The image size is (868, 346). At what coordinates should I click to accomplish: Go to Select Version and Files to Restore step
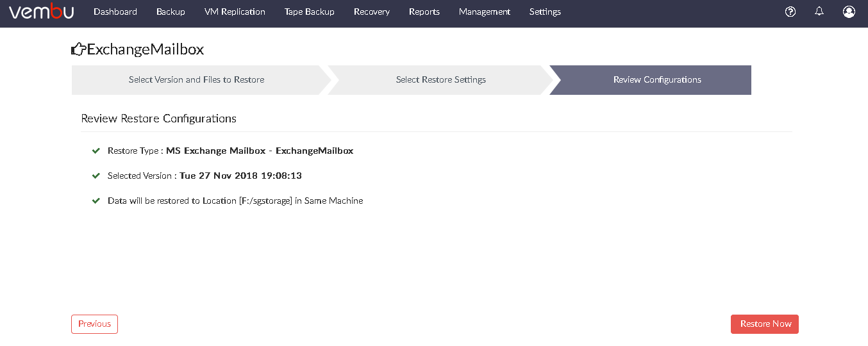tap(196, 80)
